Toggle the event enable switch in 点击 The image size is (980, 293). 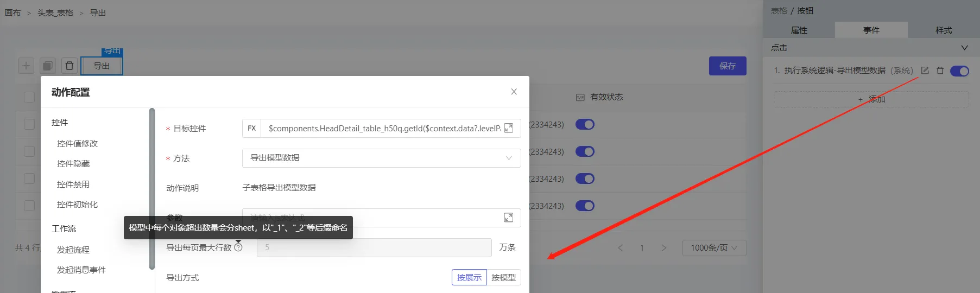click(x=959, y=71)
